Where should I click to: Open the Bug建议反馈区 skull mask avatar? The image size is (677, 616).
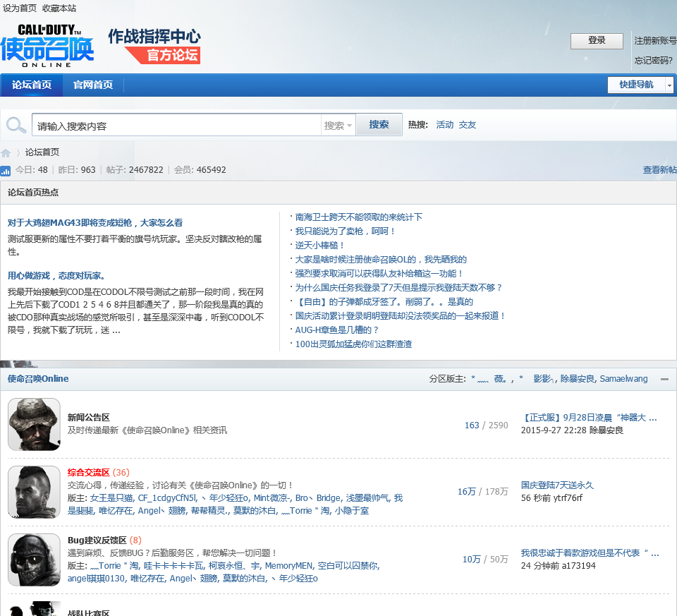[x=34, y=560]
